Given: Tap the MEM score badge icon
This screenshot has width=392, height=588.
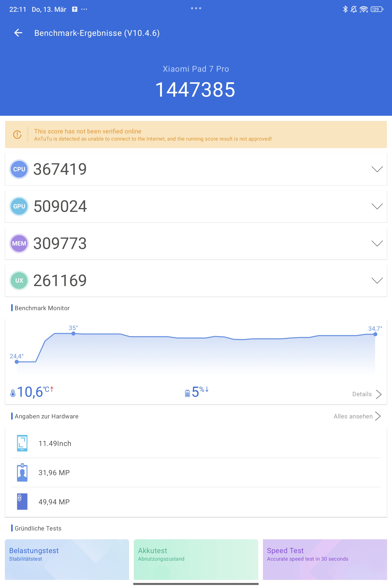Looking at the screenshot, I should [19, 244].
